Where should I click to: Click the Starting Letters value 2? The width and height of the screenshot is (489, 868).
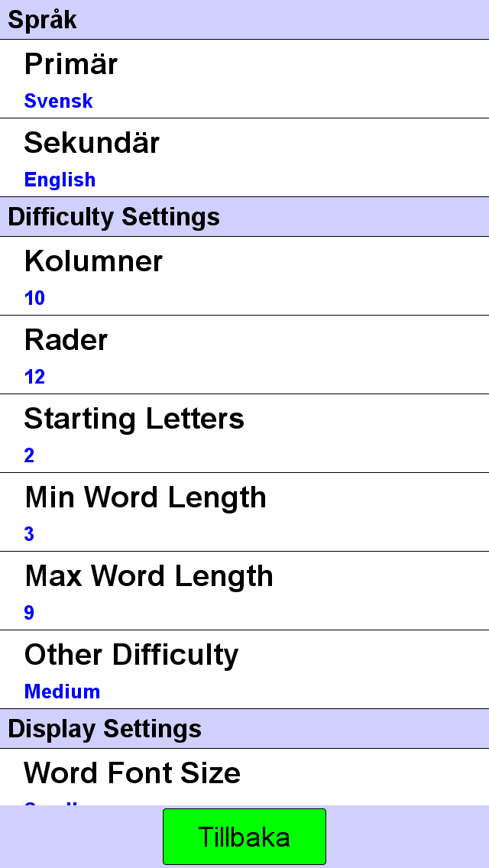[x=29, y=455]
